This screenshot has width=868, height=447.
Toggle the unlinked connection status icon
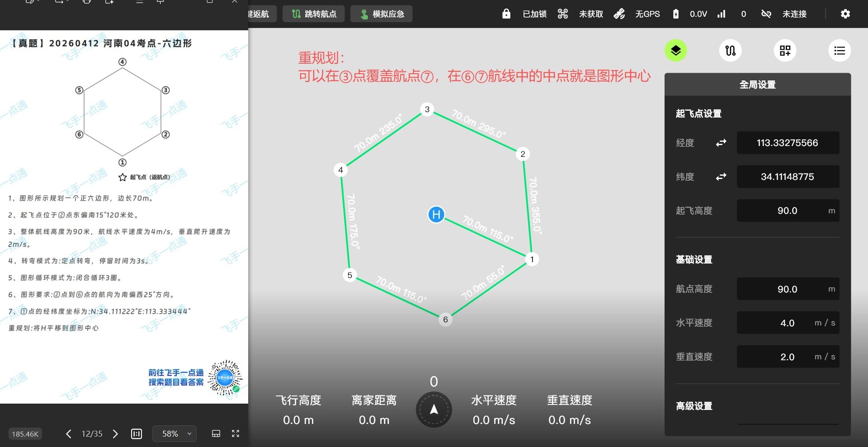point(766,14)
